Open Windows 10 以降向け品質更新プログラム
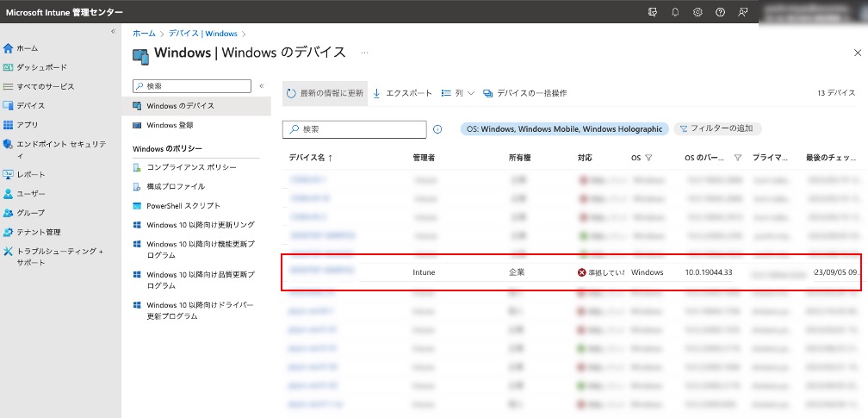 [x=194, y=280]
